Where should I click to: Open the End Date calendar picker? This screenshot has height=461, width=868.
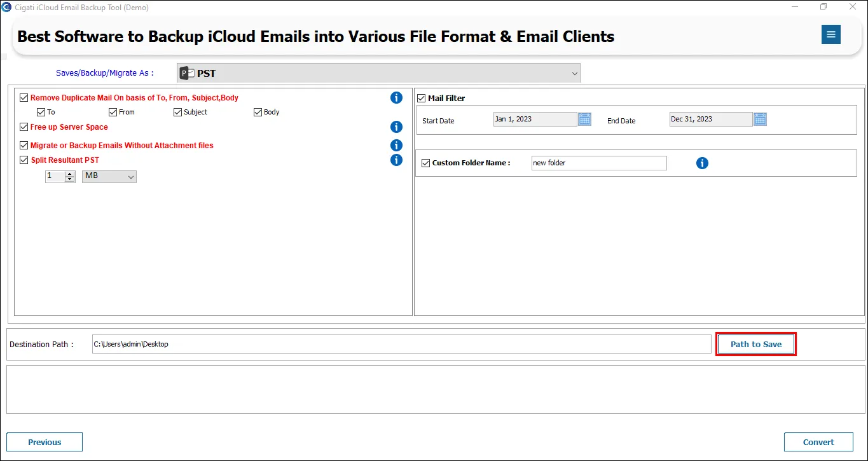[761, 119]
